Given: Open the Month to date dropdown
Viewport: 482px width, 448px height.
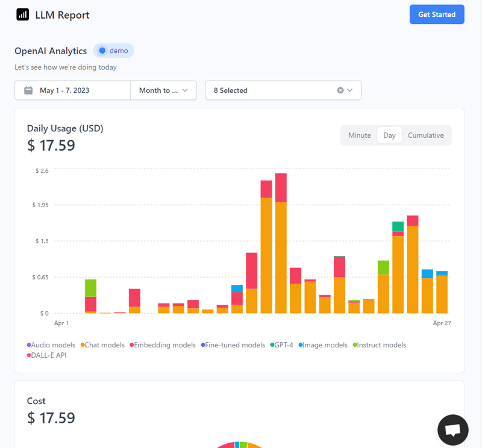Looking at the screenshot, I should point(163,90).
